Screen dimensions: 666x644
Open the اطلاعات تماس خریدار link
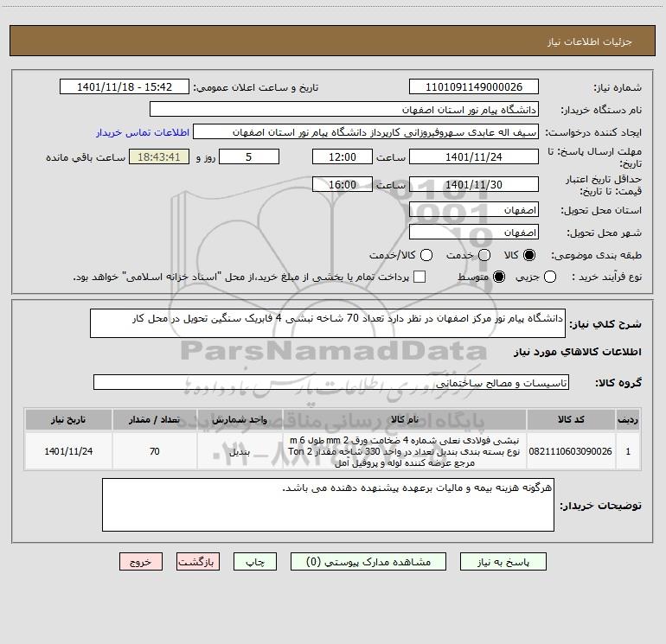click(143, 132)
